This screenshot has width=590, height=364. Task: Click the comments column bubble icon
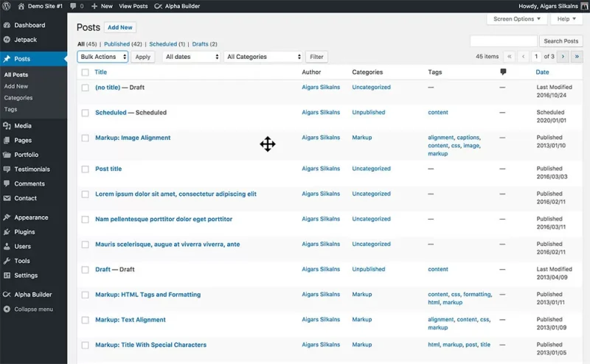503,72
